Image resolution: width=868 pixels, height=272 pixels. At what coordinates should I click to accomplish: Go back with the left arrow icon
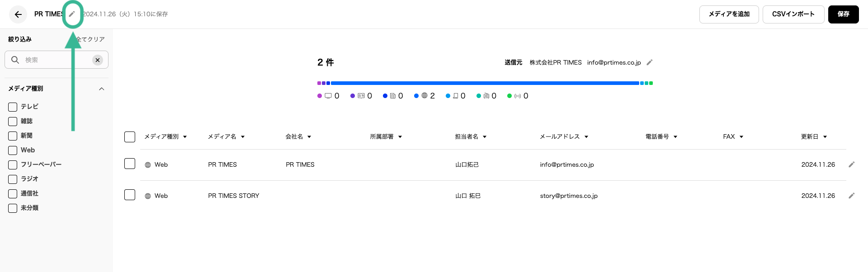pyautogui.click(x=18, y=14)
